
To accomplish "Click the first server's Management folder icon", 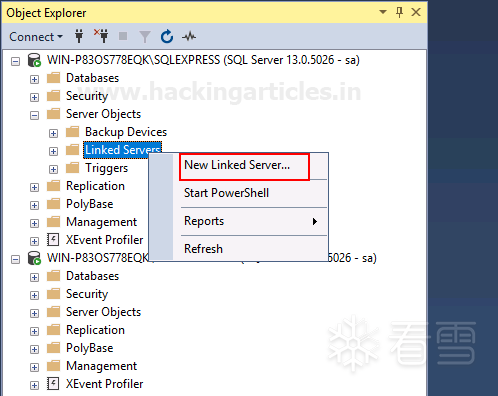I will click(x=53, y=222).
